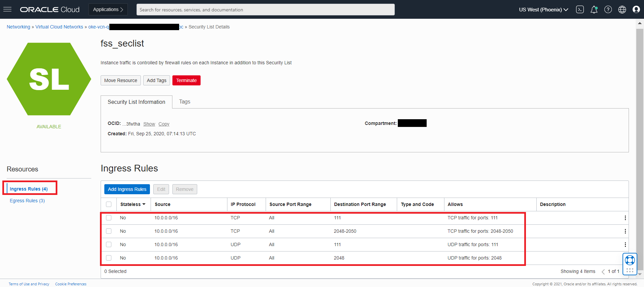Check the TCP port 111 rule checkbox
This screenshot has width=644, height=287.
(x=109, y=218)
